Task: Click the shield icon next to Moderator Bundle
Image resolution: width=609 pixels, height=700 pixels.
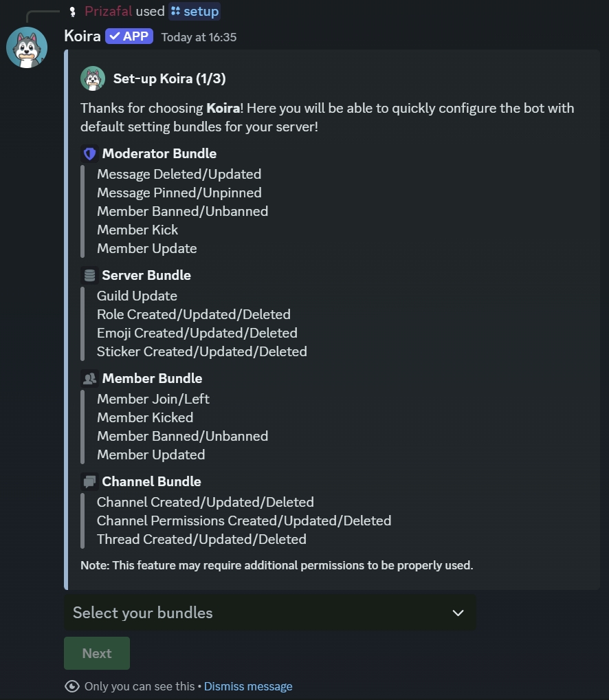Action: 89,153
